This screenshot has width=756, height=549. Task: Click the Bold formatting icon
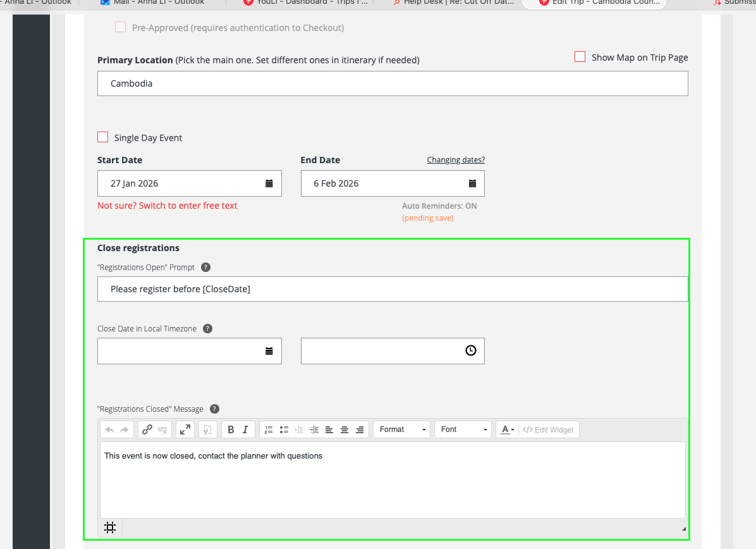point(231,429)
